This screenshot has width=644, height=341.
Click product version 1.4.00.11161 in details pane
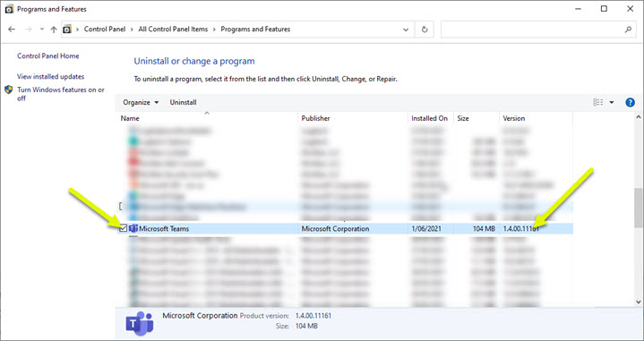point(313,316)
